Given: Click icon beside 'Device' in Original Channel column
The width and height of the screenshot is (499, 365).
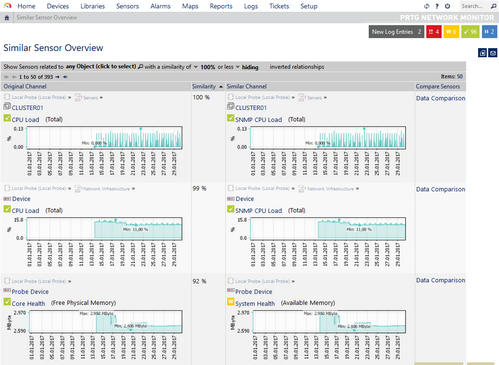Looking at the screenshot, I should click(x=7, y=199).
